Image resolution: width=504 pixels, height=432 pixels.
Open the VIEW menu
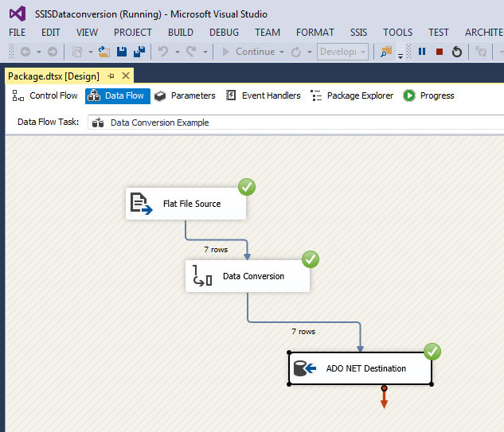point(87,33)
